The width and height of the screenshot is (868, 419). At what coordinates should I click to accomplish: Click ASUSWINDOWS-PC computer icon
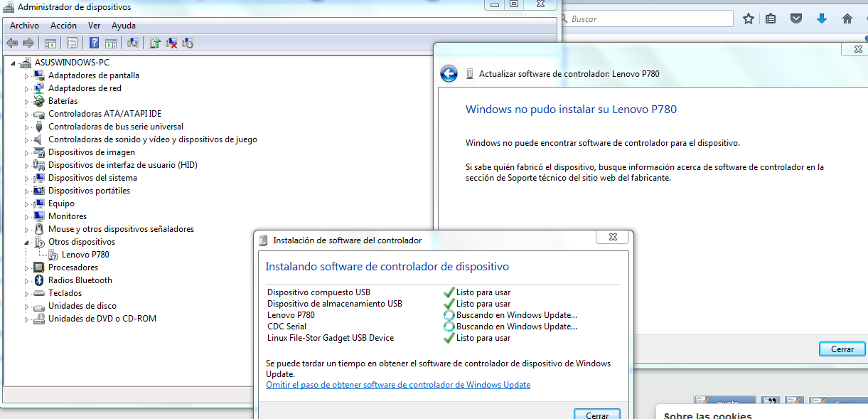click(x=26, y=63)
